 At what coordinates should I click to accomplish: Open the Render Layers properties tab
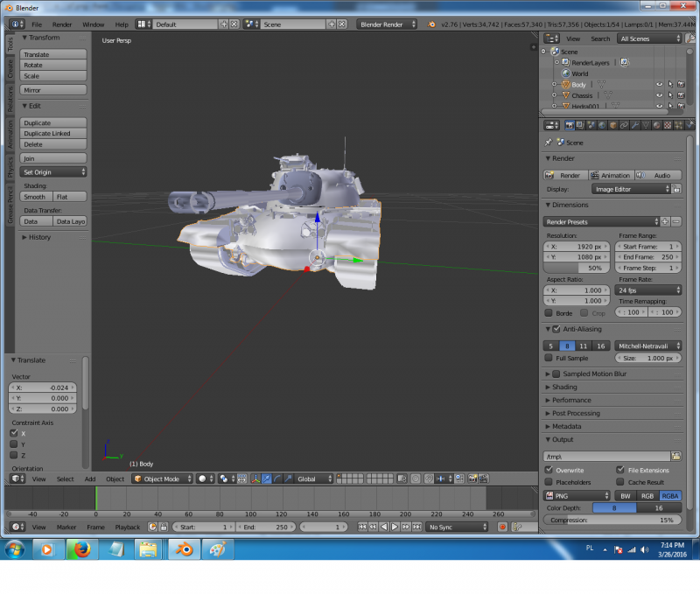580,125
